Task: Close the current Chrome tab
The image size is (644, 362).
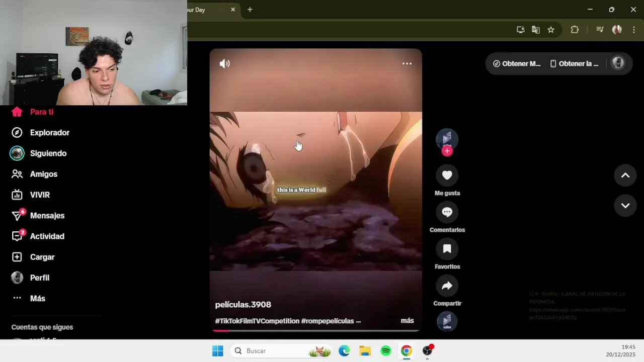Action: click(233, 10)
